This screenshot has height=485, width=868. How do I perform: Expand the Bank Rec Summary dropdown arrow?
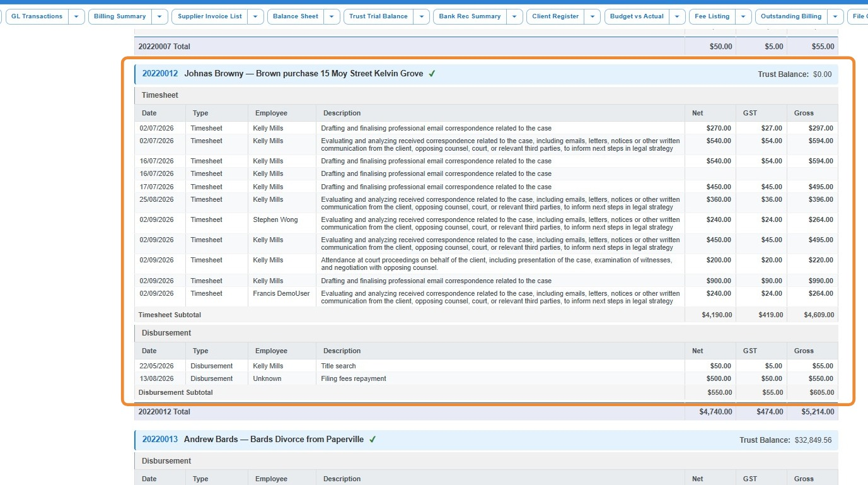pyautogui.click(x=515, y=16)
